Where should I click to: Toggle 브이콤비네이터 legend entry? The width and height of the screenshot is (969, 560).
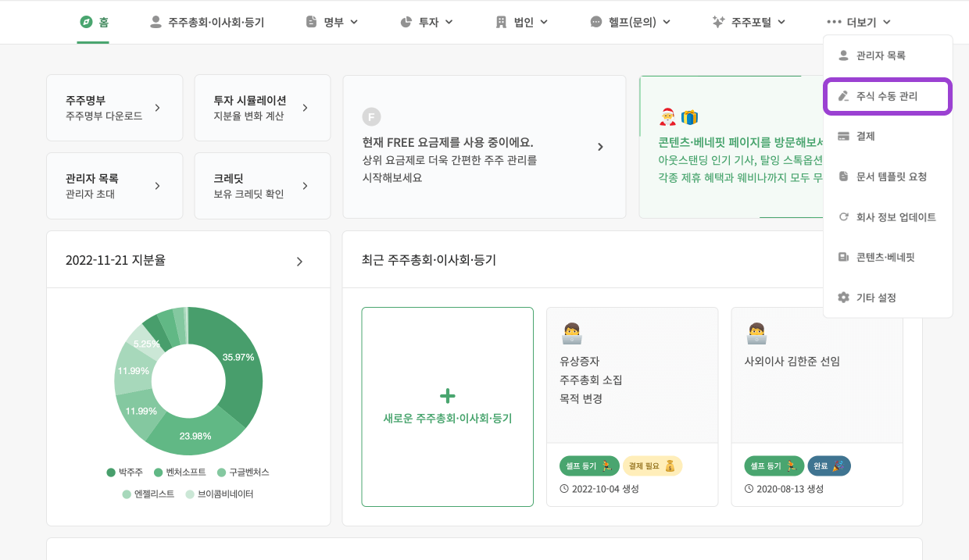point(219,494)
